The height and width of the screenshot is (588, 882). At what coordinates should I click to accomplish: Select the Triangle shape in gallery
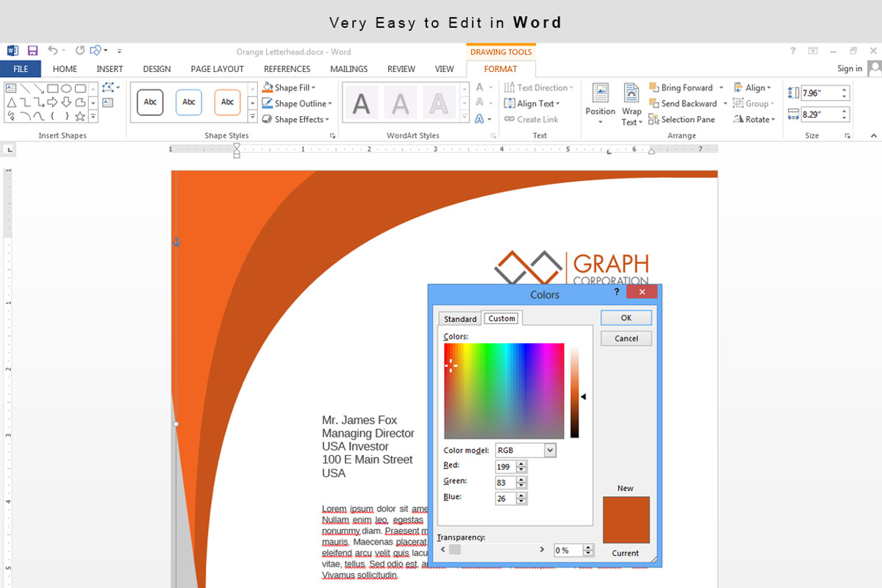12,103
